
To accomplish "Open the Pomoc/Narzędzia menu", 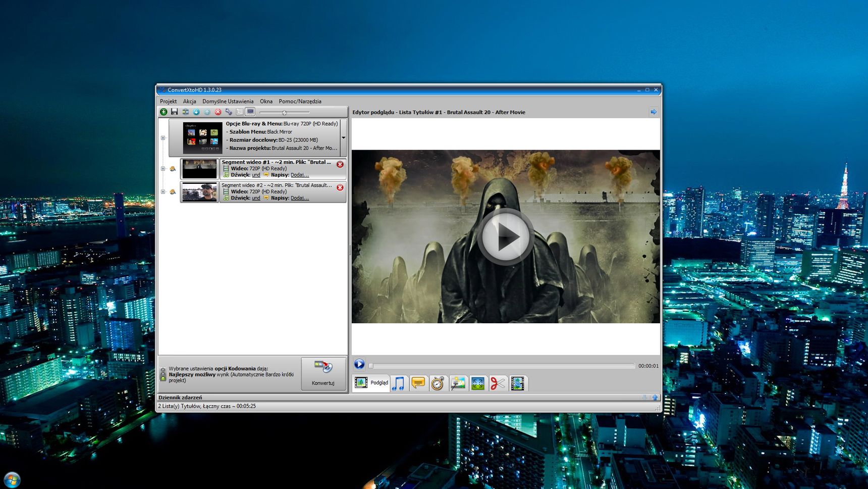I will coord(300,101).
